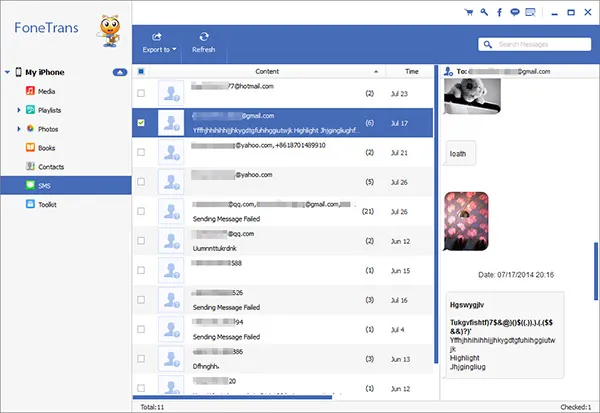The height and width of the screenshot is (413, 600).
Task: Open the Facebook share icon
Action: 497,13
